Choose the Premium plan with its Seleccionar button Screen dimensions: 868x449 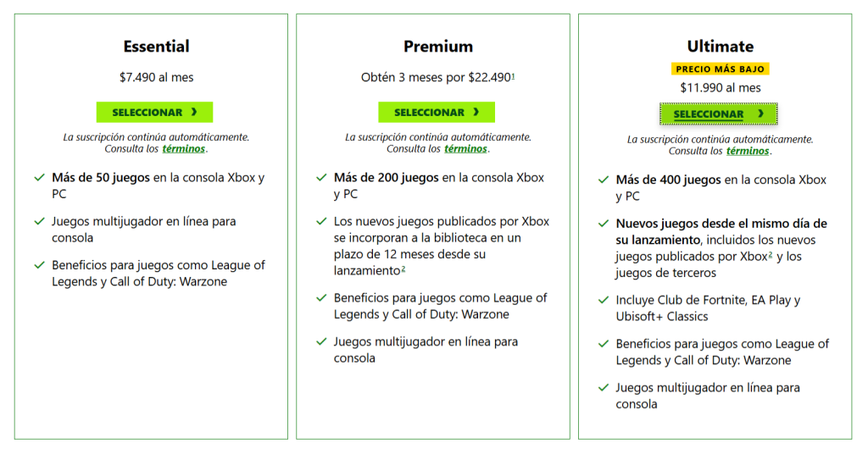(x=436, y=113)
